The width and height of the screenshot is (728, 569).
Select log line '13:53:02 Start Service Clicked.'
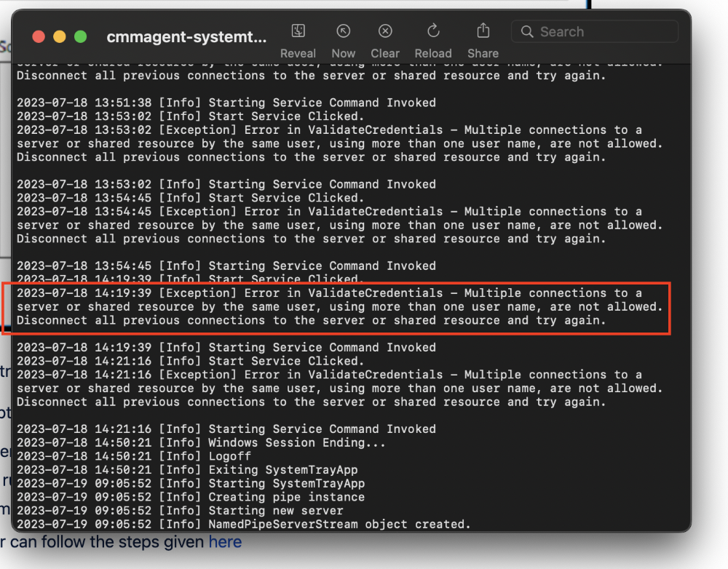(x=191, y=116)
